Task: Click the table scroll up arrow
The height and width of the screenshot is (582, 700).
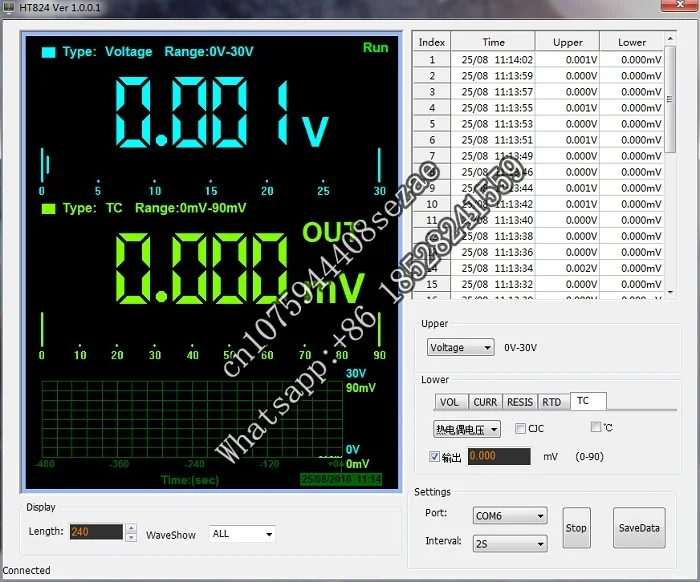Action: (x=670, y=39)
